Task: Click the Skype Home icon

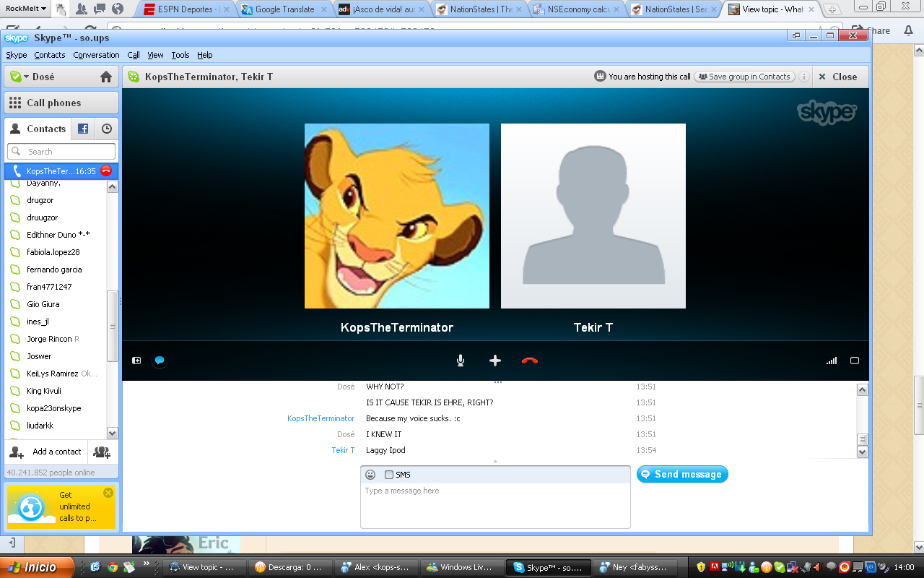Action: tap(106, 77)
